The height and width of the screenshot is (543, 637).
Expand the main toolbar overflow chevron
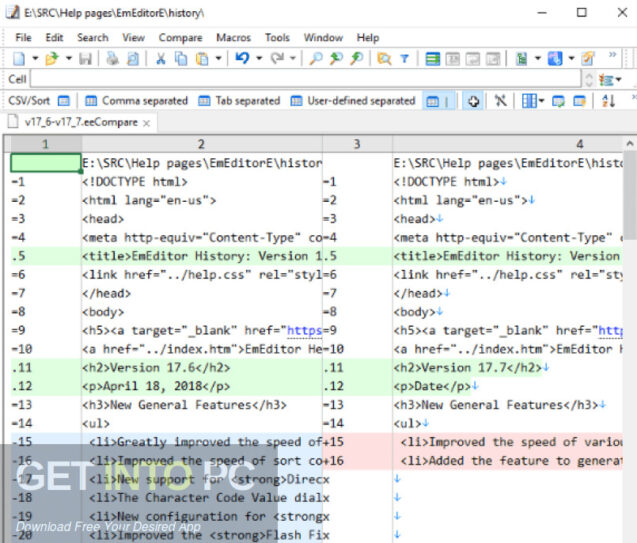[613, 55]
